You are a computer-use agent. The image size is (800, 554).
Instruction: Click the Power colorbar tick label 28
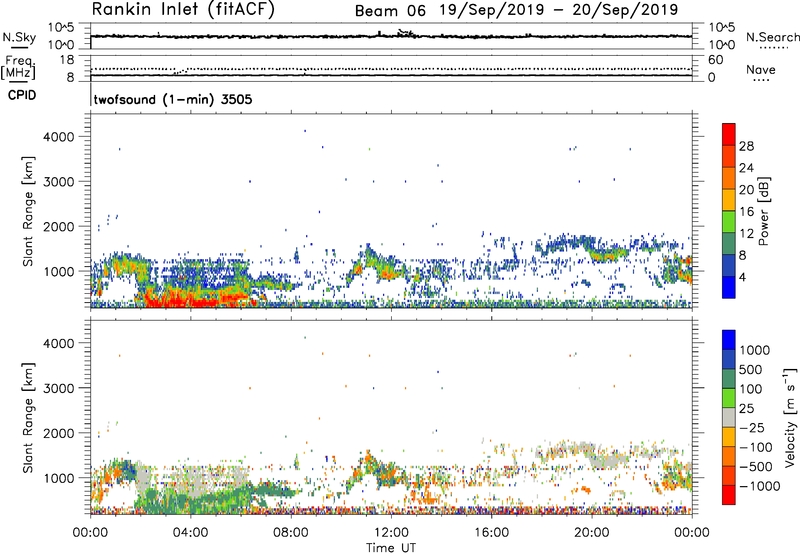(x=746, y=146)
